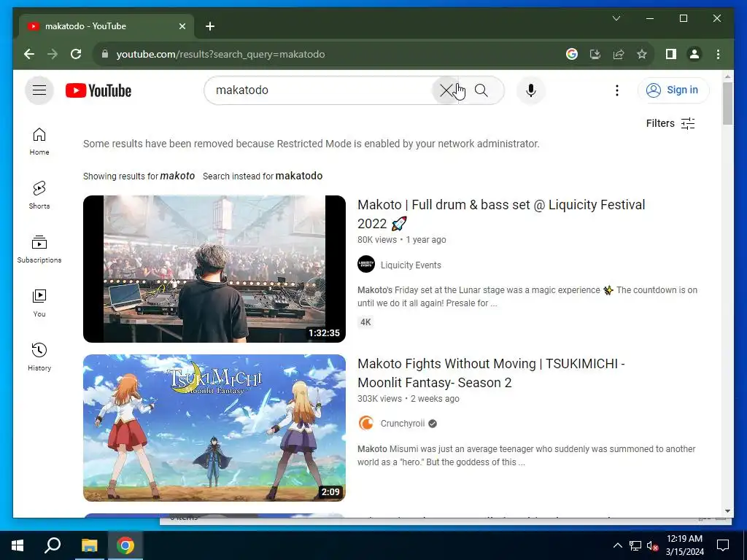Click the Chrome taskbar icon

125,545
